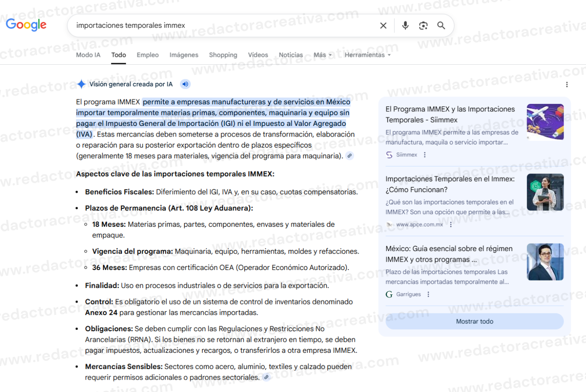Open 'El Programa IMMEX y las Importaciones Temporales' link

pyautogui.click(x=450, y=115)
